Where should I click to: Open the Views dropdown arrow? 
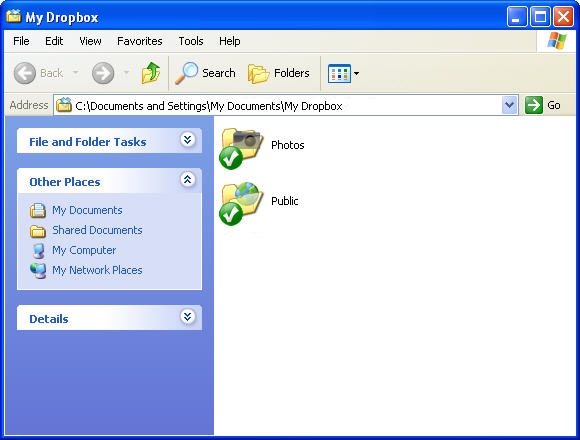click(x=356, y=73)
